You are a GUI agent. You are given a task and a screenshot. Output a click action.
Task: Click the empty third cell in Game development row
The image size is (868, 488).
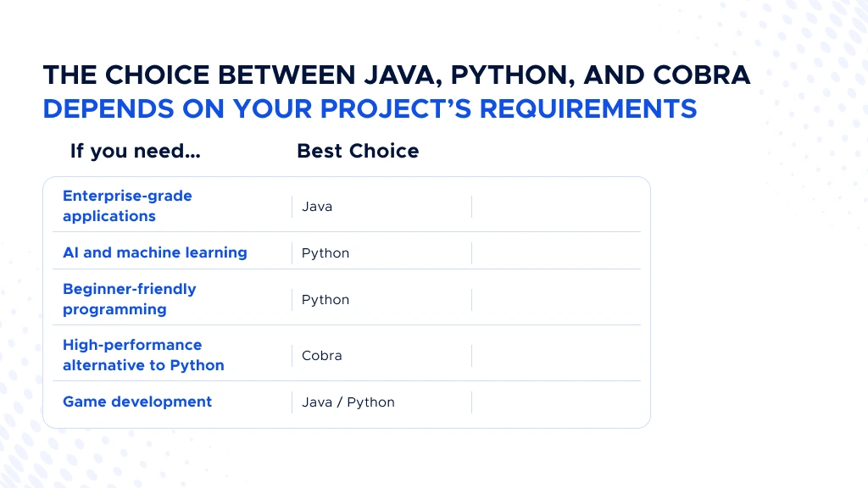pos(556,402)
